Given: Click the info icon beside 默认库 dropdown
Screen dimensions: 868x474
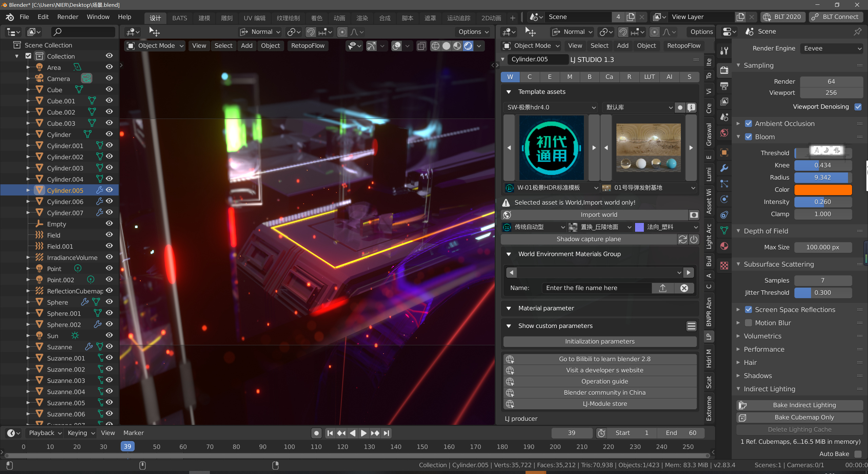Looking at the screenshot, I should click(691, 107).
